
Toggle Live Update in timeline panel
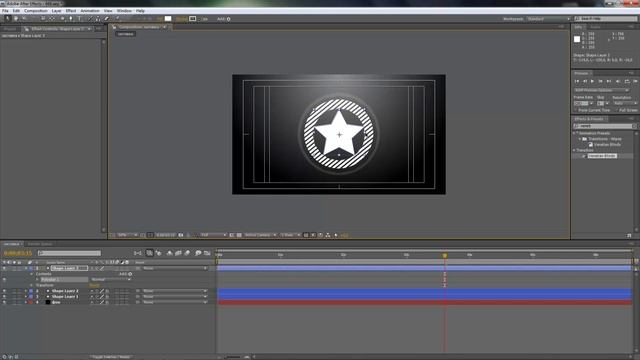coord(150,253)
